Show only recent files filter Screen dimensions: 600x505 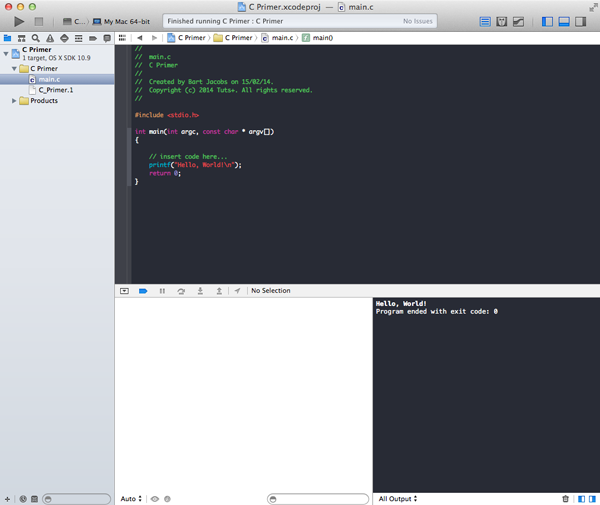click(x=23, y=499)
